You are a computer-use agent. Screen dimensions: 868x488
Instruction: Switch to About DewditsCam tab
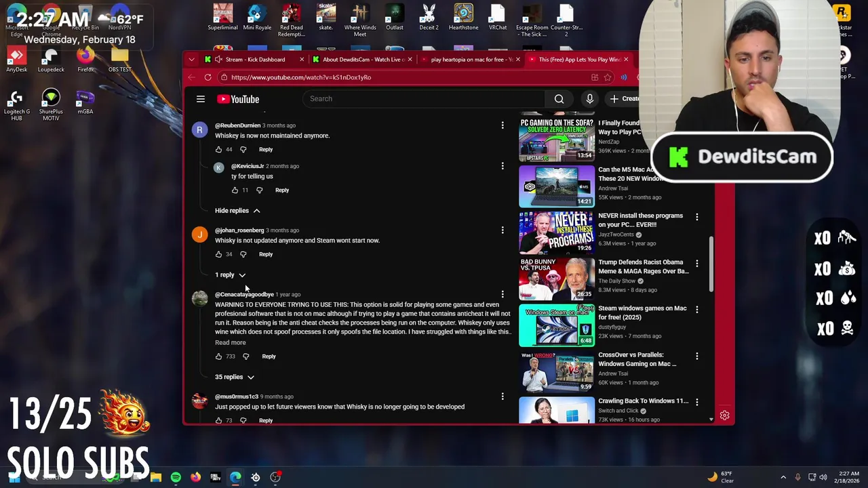coord(363,60)
